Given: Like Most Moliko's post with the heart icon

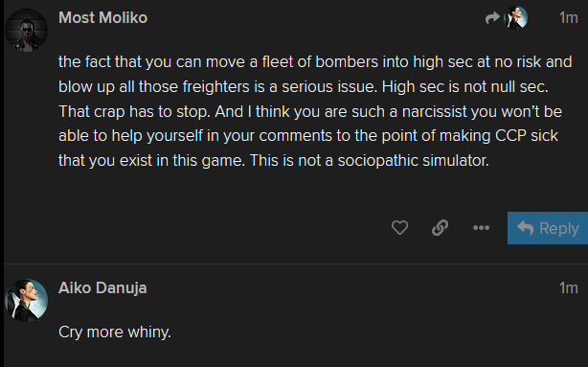Looking at the screenshot, I should (399, 227).
